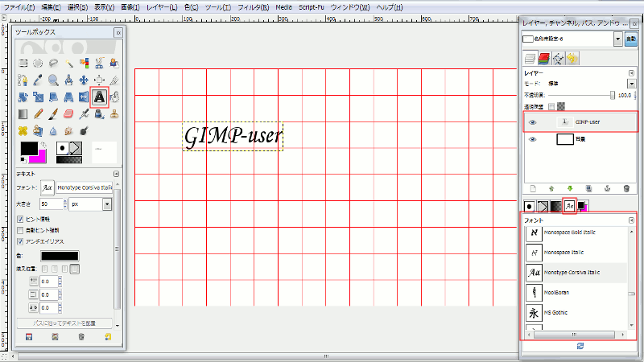Select the Move tool
The image size is (644, 362).
84,80
